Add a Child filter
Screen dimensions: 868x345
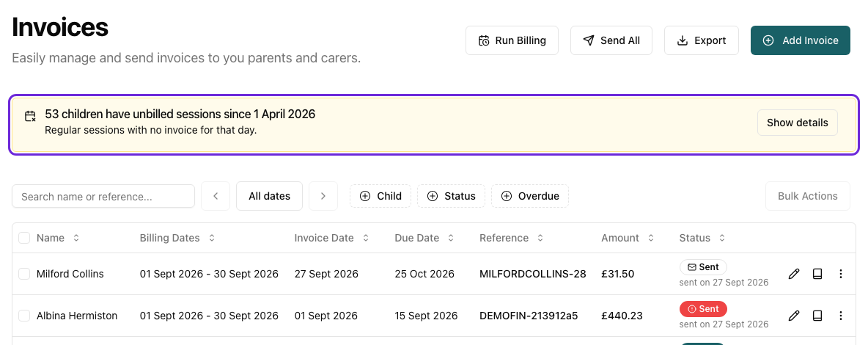click(x=380, y=196)
